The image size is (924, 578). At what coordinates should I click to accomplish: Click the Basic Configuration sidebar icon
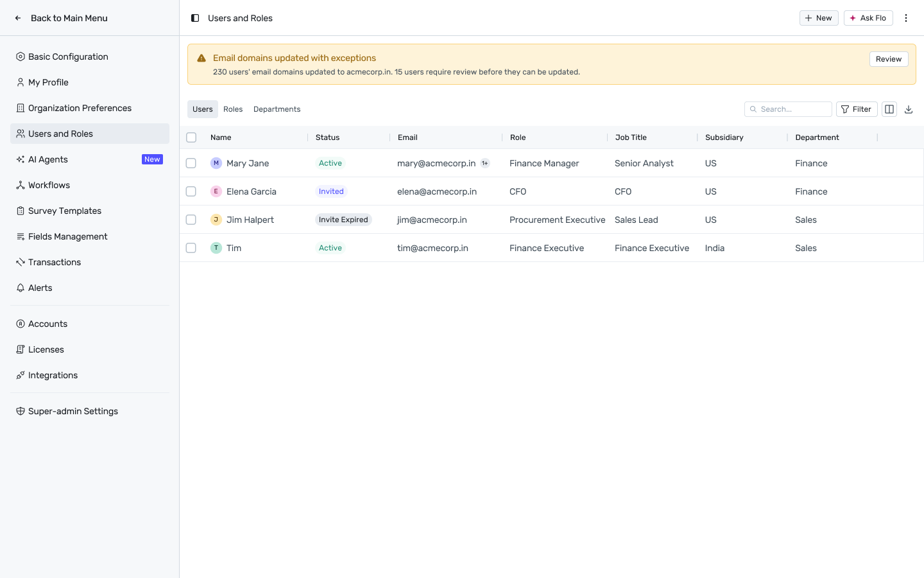pyautogui.click(x=21, y=57)
